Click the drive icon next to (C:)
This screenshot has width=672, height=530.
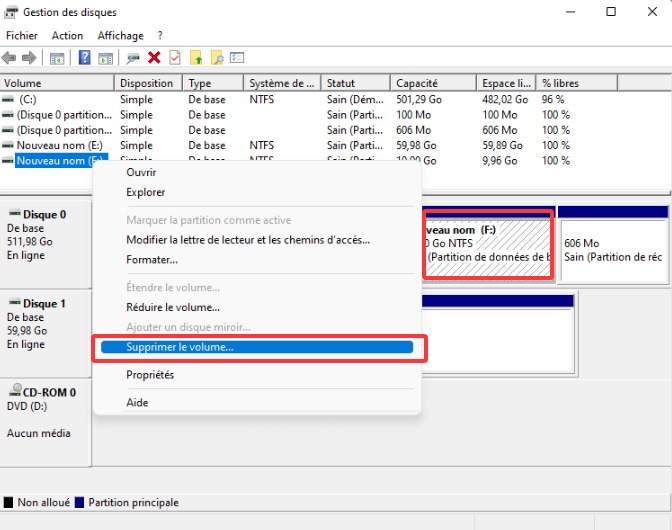[8, 99]
